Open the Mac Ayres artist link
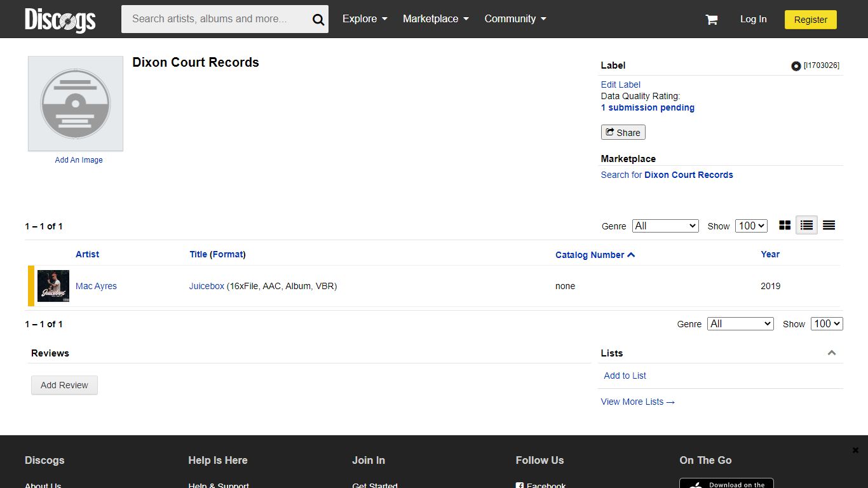This screenshot has height=488, width=868. 96,286
